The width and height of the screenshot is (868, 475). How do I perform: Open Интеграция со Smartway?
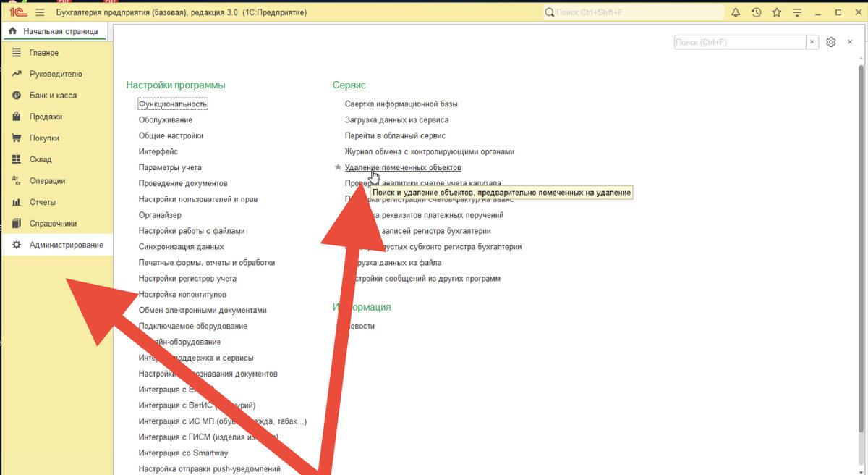[183, 453]
